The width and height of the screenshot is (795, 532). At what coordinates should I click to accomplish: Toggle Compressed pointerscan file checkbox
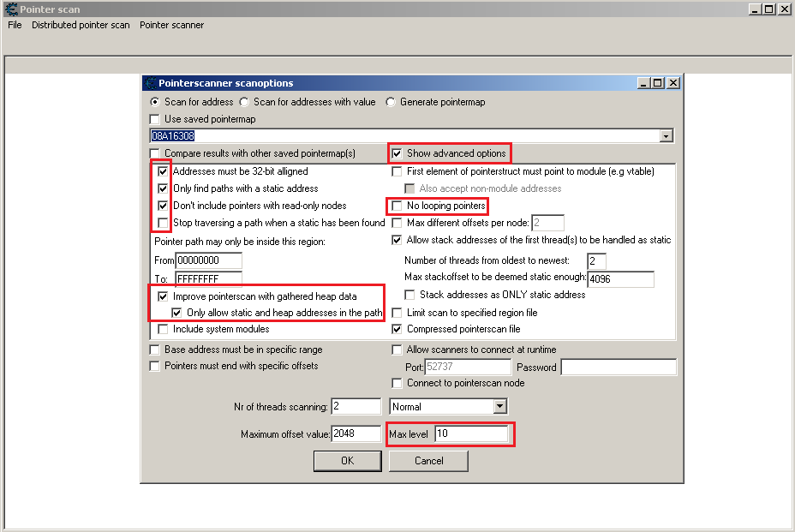(x=397, y=329)
